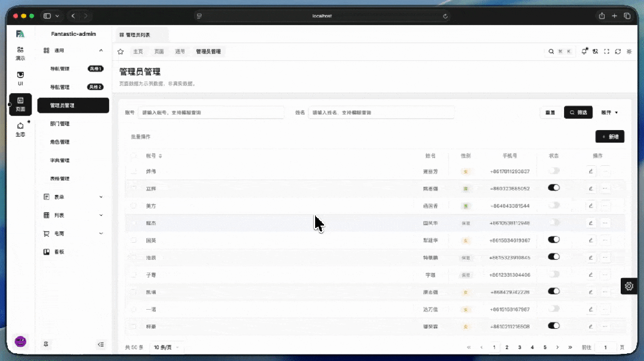Click the browser share icon
This screenshot has width=644, height=361.
(602, 16)
